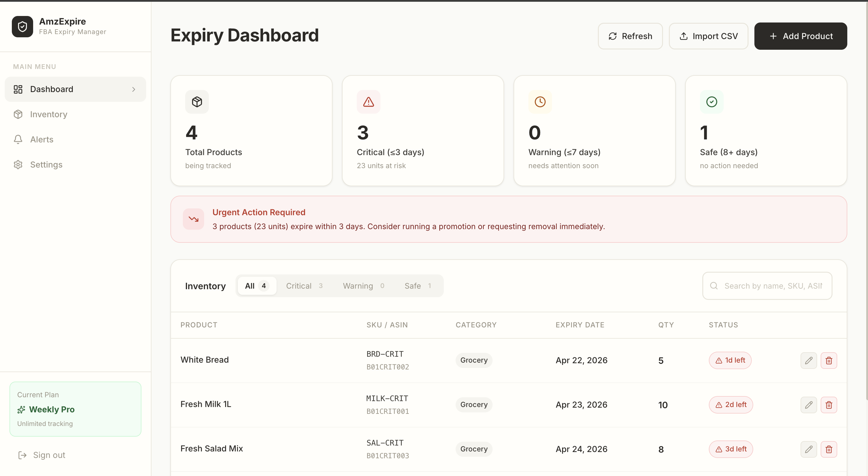This screenshot has width=868, height=476.
Task: Click the Grocery tag for Fresh Milk
Action: coord(474,405)
